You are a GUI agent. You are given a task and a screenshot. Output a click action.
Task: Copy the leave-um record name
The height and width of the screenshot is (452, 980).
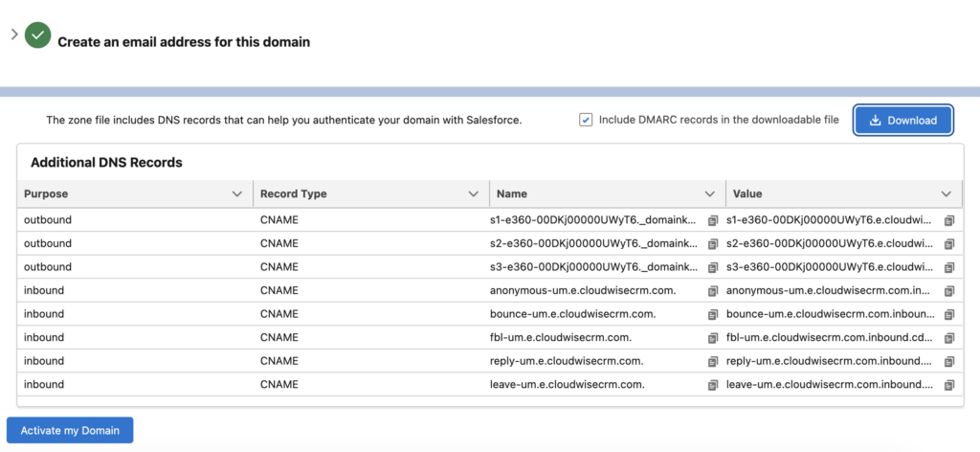point(712,385)
